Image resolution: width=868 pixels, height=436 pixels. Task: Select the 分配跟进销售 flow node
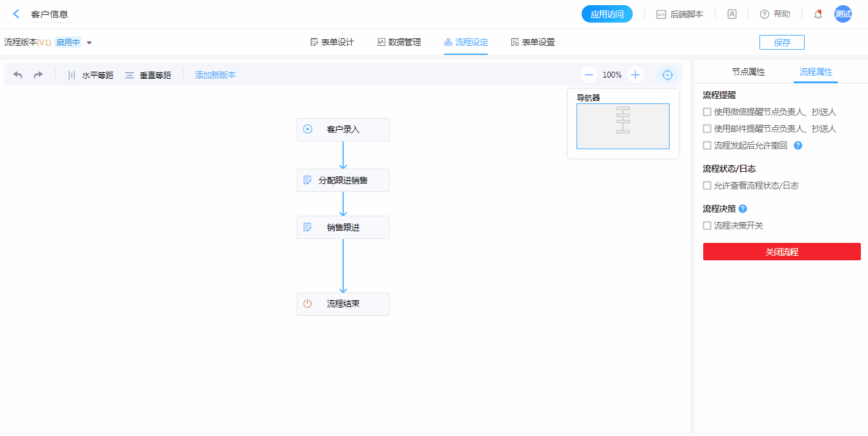343,180
